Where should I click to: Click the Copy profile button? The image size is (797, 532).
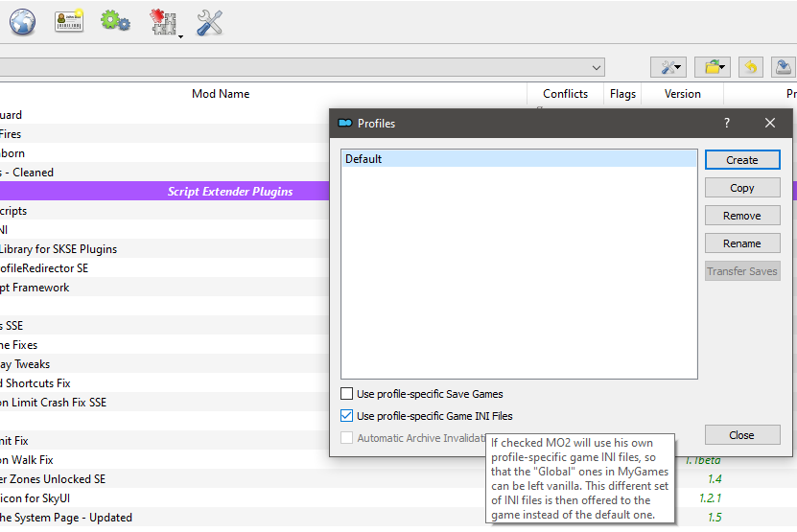(x=742, y=188)
